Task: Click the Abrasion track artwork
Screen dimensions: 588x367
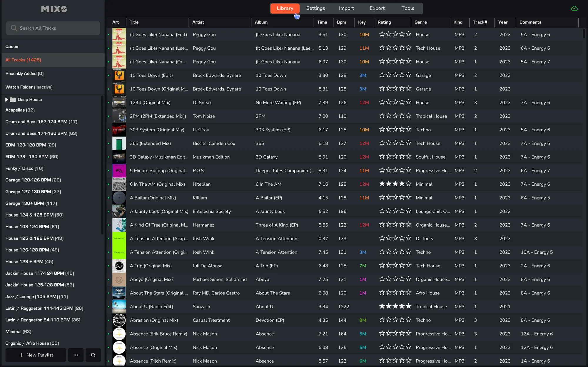Action: (x=119, y=320)
